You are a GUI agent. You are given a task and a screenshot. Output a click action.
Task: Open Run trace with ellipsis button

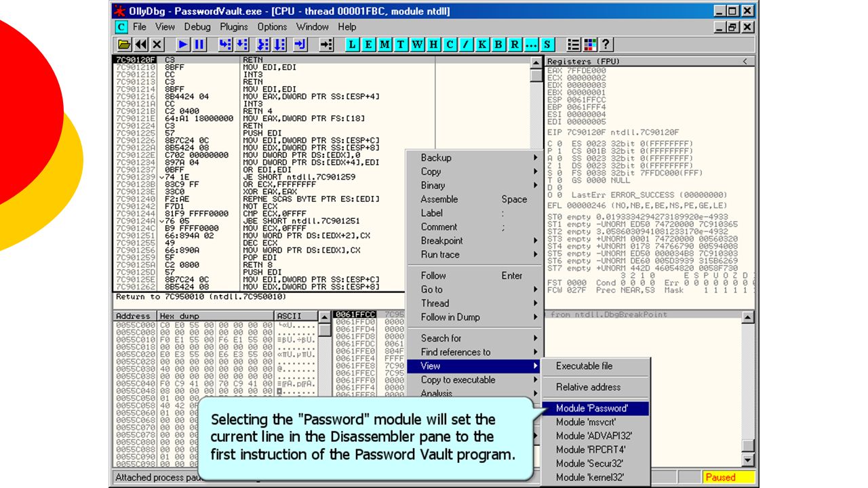[x=532, y=45]
